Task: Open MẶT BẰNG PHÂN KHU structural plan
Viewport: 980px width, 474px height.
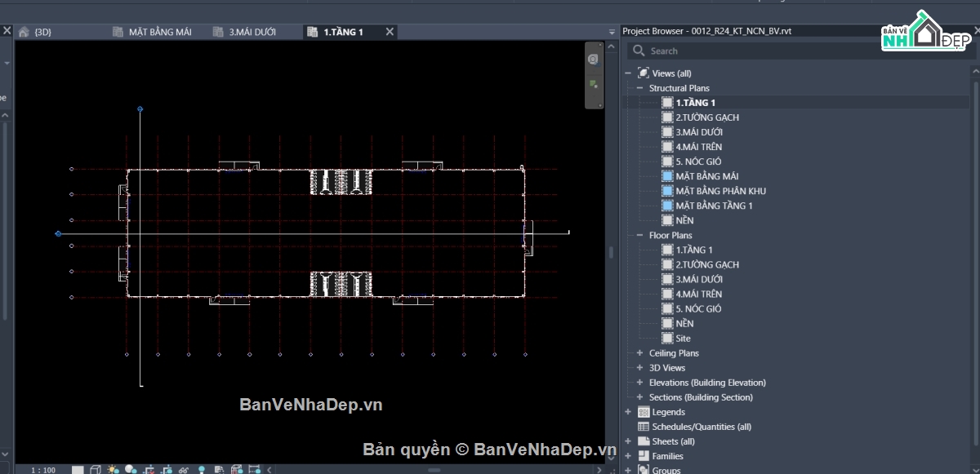Action: pos(720,191)
